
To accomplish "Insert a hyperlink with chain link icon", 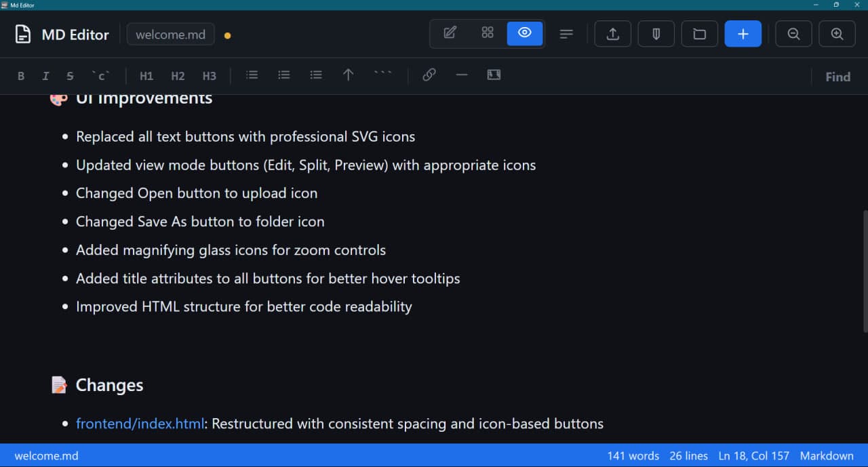I will pos(429,75).
